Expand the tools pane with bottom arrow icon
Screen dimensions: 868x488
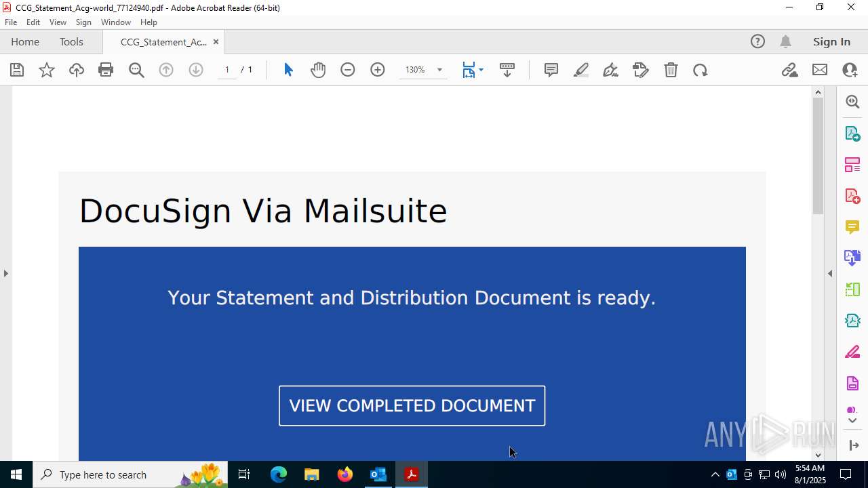pos(852,445)
